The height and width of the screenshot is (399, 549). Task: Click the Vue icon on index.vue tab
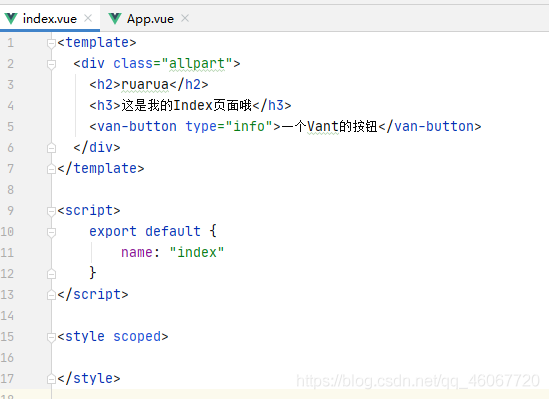pyautogui.click(x=11, y=19)
